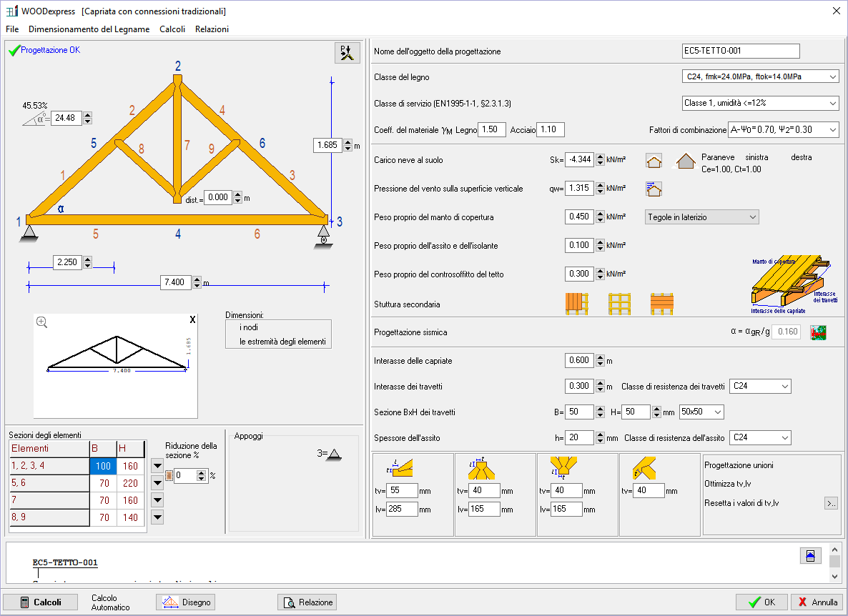Increase the Interasse delle capriate value
The image size is (848, 616).
coord(601,357)
